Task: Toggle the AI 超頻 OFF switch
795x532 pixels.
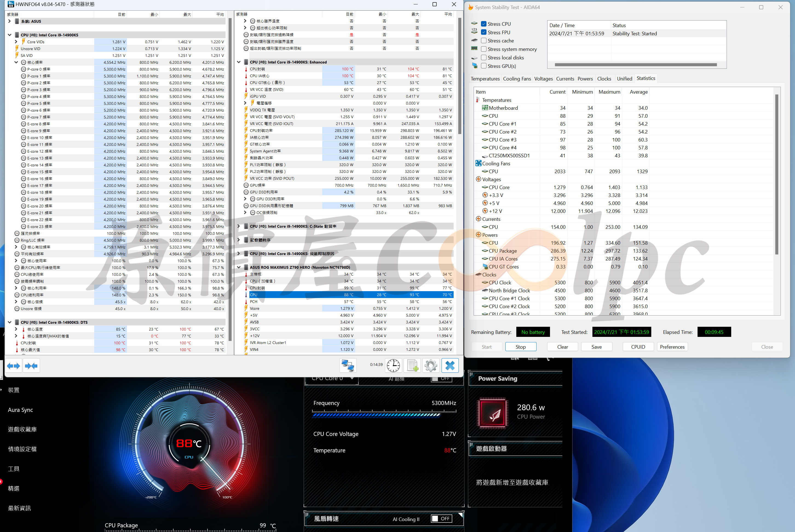Action: pos(442,379)
